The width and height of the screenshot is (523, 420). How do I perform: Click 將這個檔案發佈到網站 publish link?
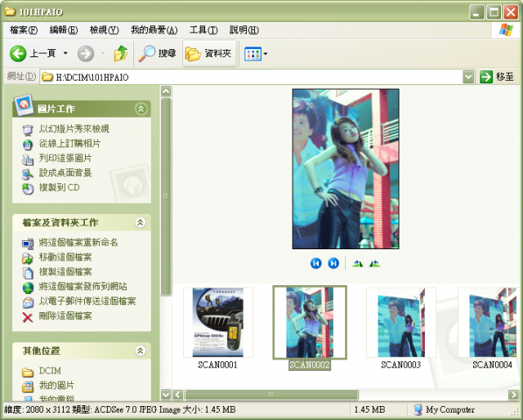(83, 287)
